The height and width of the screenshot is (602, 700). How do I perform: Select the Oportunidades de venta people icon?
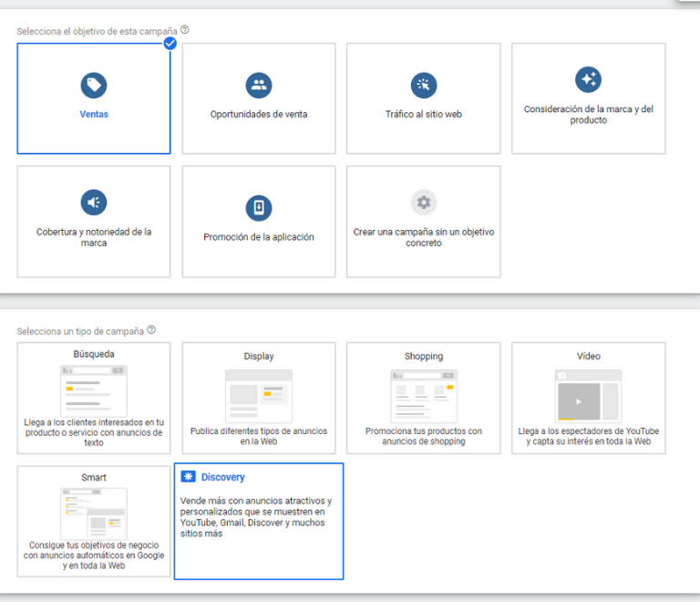259,86
